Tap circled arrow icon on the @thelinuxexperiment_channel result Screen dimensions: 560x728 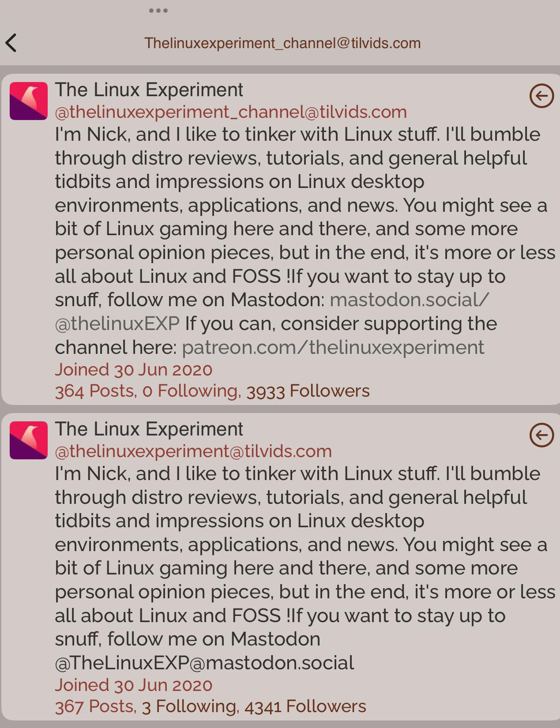click(541, 96)
